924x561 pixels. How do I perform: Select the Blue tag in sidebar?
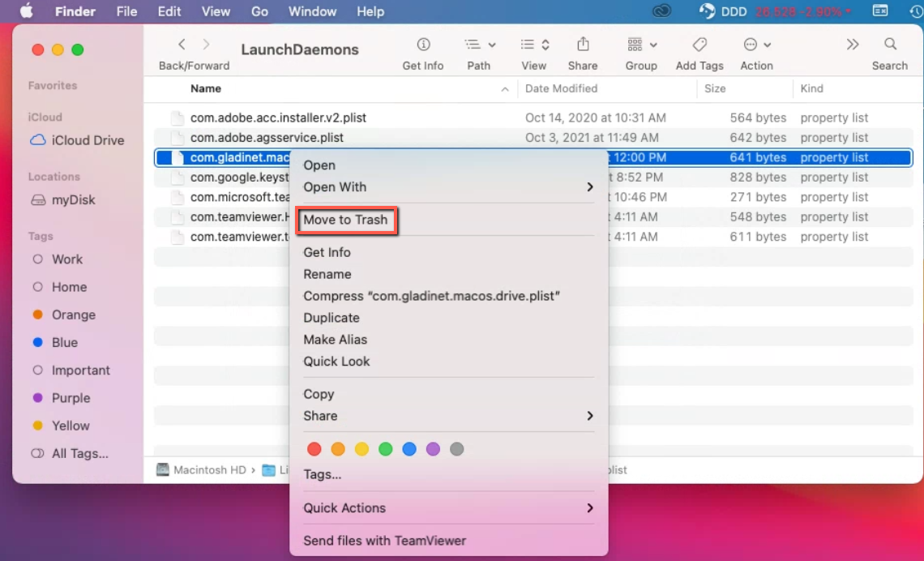(55, 342)
